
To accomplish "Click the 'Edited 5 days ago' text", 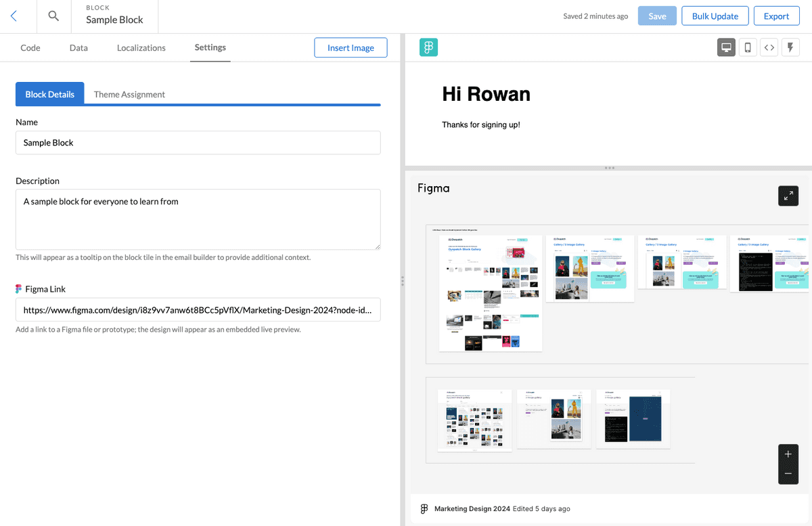I will [x=541, y=508].
